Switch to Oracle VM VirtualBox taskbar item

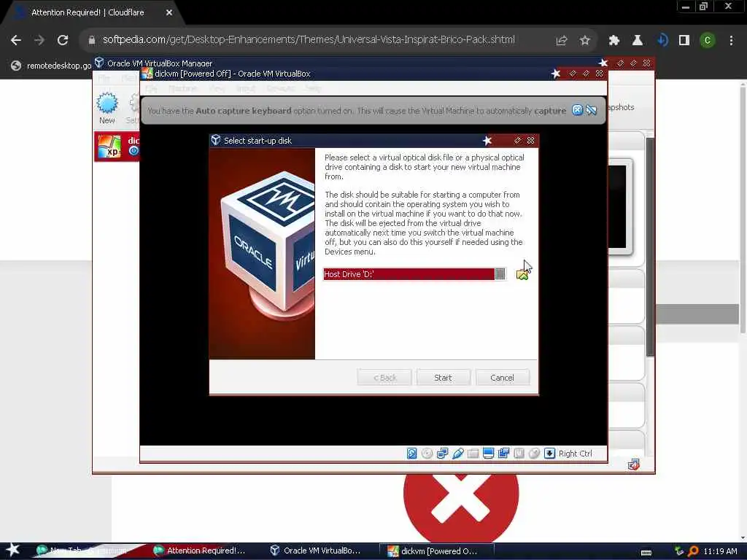[x=317, y=551]
